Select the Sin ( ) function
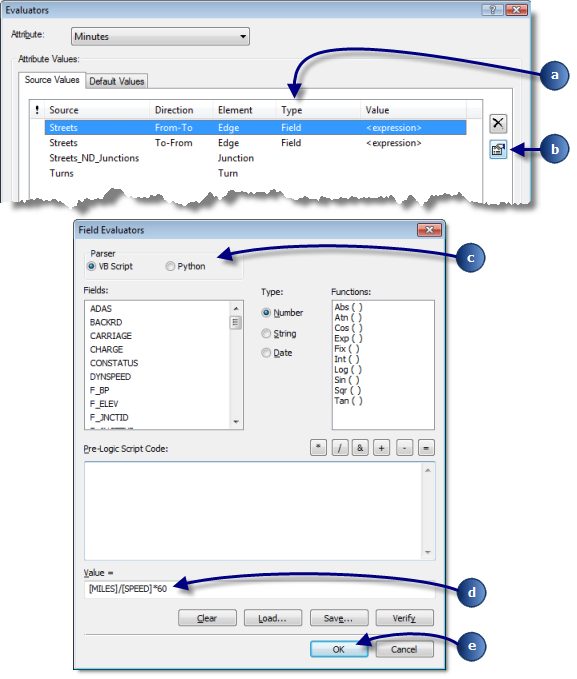The image size is (577, 679). click(347, 380)
